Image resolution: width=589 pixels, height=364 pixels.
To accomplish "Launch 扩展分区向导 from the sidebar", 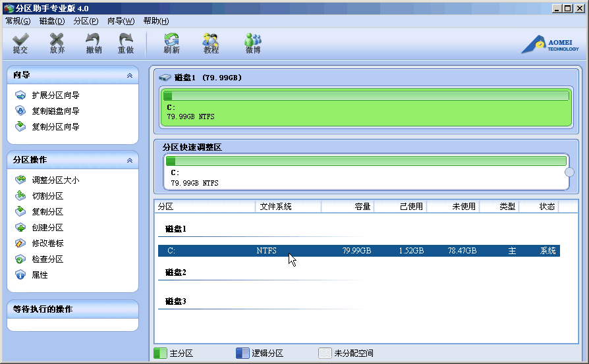I will (x=55, y=95).
